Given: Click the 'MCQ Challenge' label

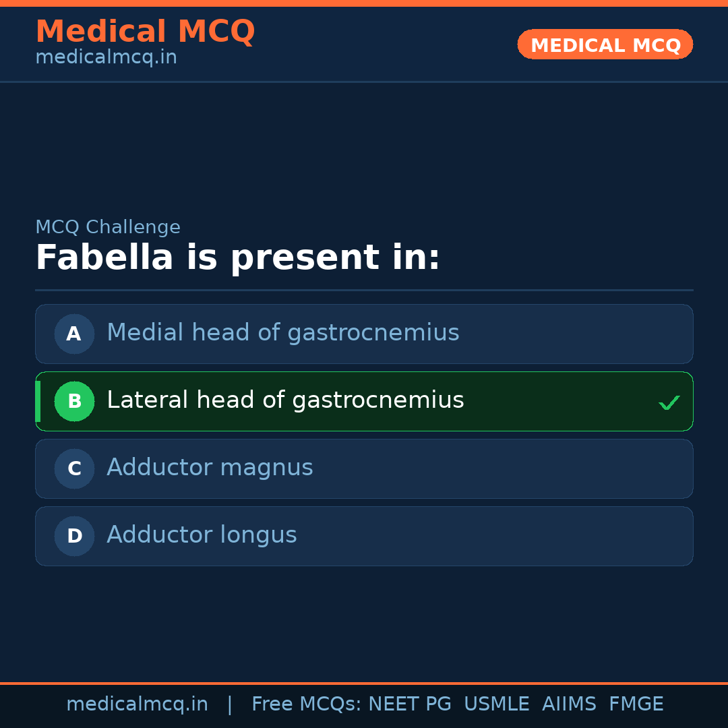Looking at the screenshot, I should click(x=108, y=228).
